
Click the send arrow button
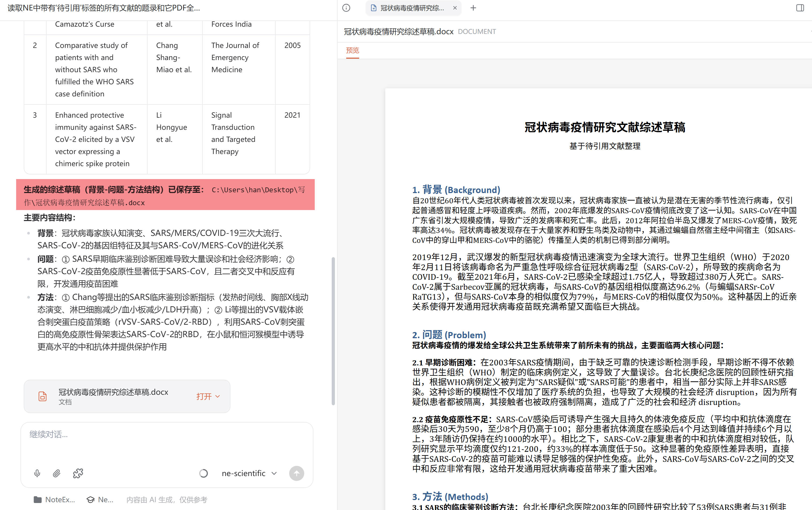point(296,473)
